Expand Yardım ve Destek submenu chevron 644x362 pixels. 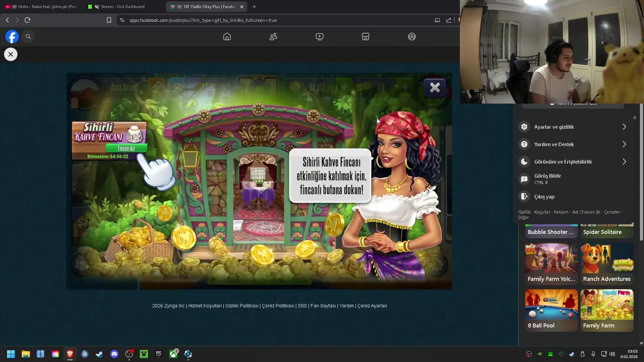click(x=624, y=144)
